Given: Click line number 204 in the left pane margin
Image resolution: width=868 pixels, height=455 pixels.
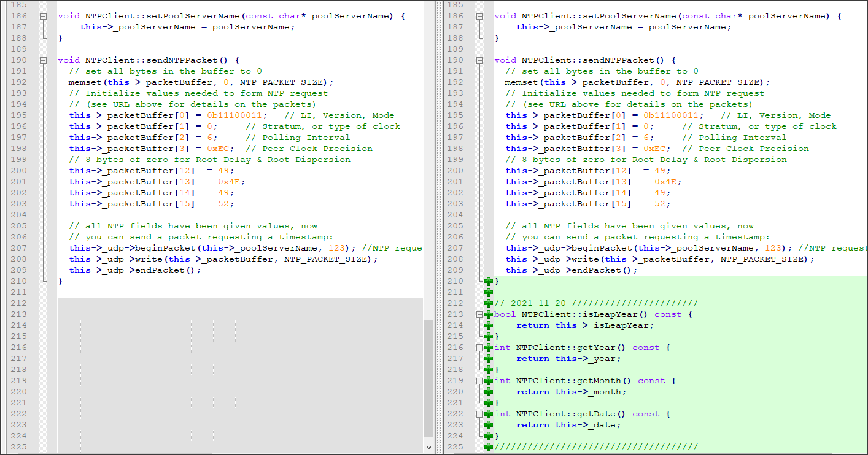Looking at the screenshot, I should pos(18,215).
